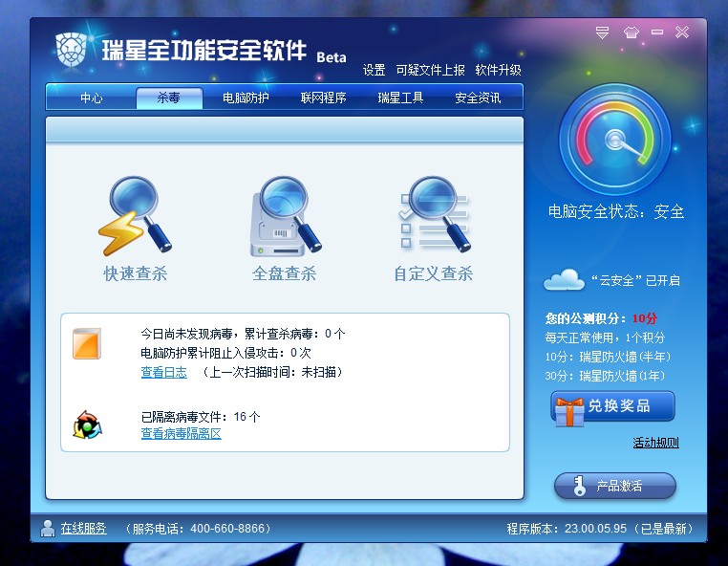Click the Rising lion shield logo
The height and width of the screenshot is (566, 728).
[71, 50]
